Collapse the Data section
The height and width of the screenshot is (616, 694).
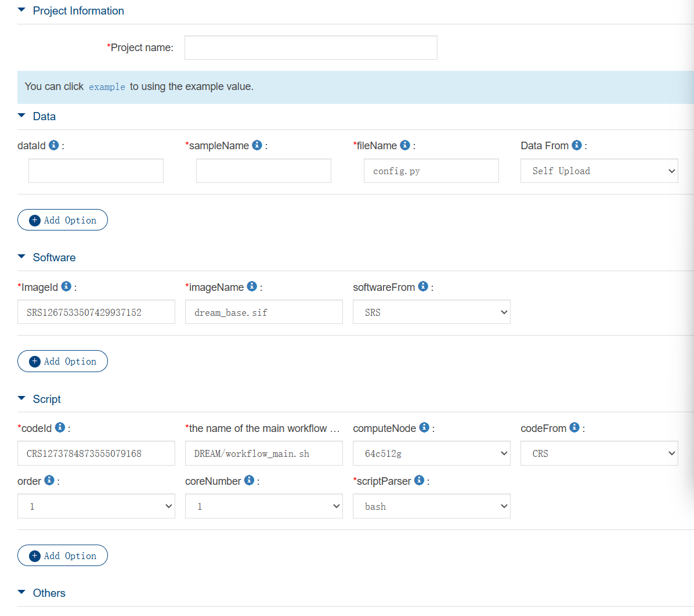(21, 116)
